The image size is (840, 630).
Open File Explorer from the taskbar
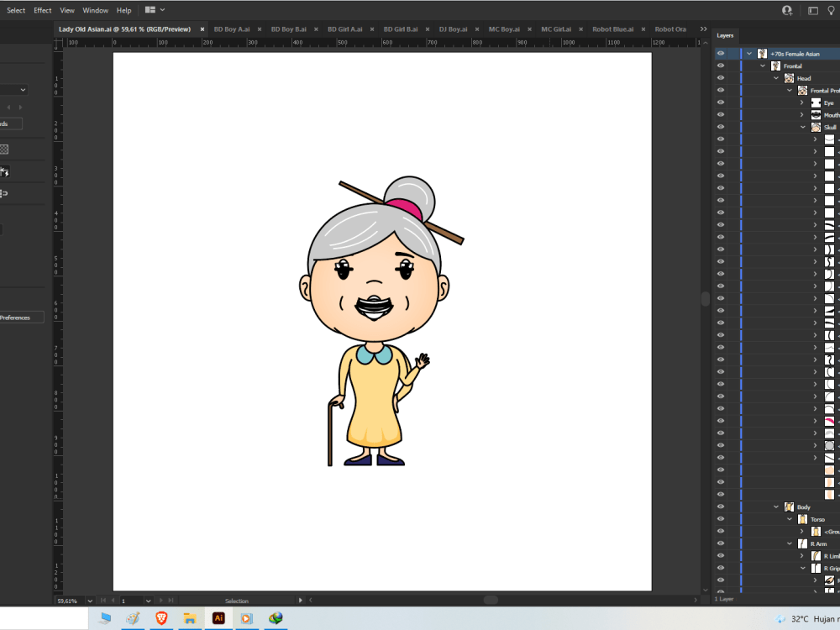[190, 618]
